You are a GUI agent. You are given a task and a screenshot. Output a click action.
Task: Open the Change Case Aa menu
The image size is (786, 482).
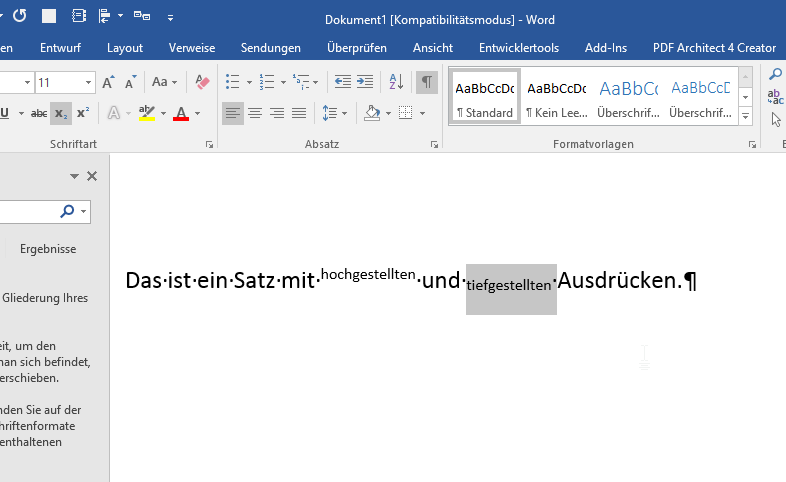(164, 82)
